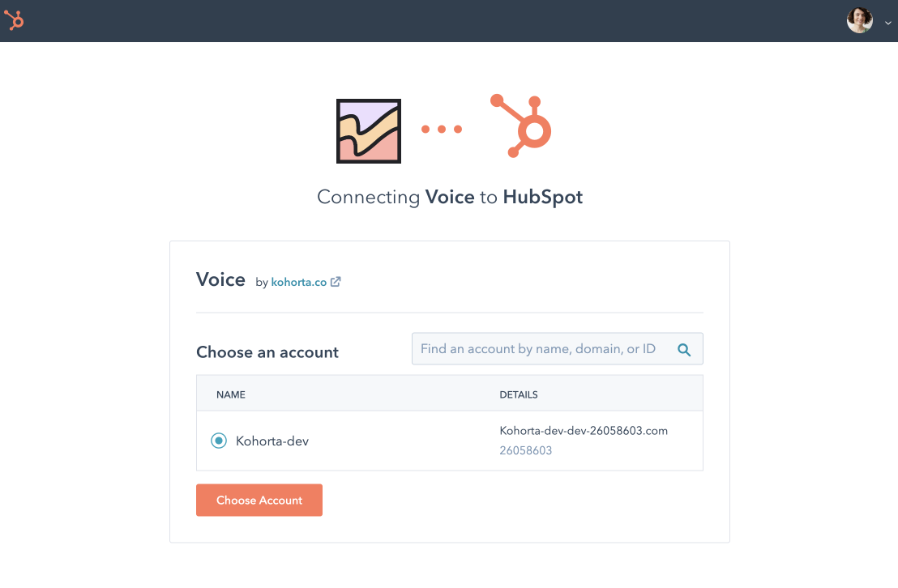Click the external link icon beside kohorta.co
The width and height of the screenshot is (898, 588).
point(336,282)
